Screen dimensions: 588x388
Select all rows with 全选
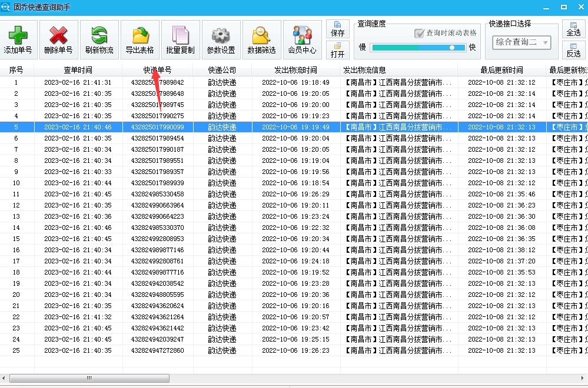click(573, 29)
